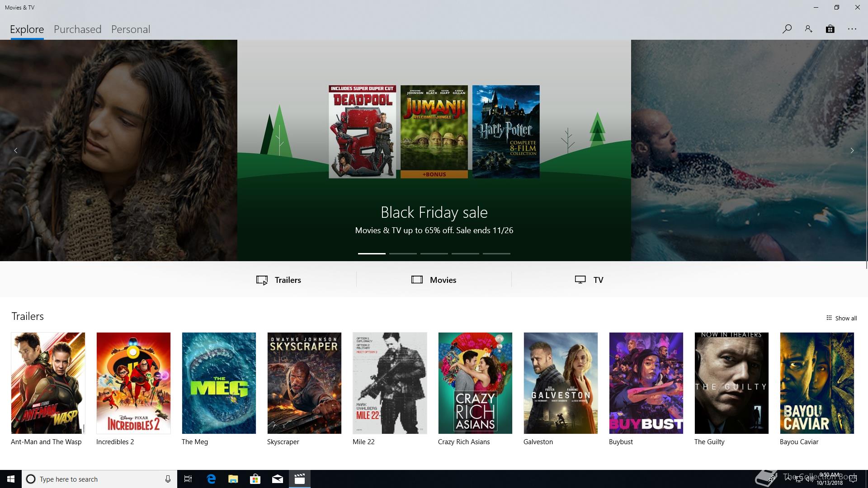The image size is (868, 488).
Task: Open The Meg trailer poster
Action: [x=219, y=383]
